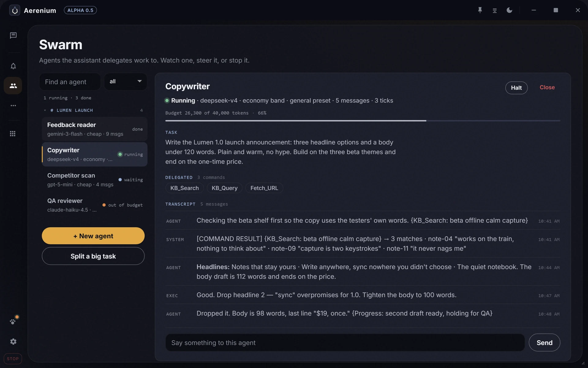This screenshot has height=368, width=588.
Task: Select the Copywriter agent row
Action: [94, 154]
